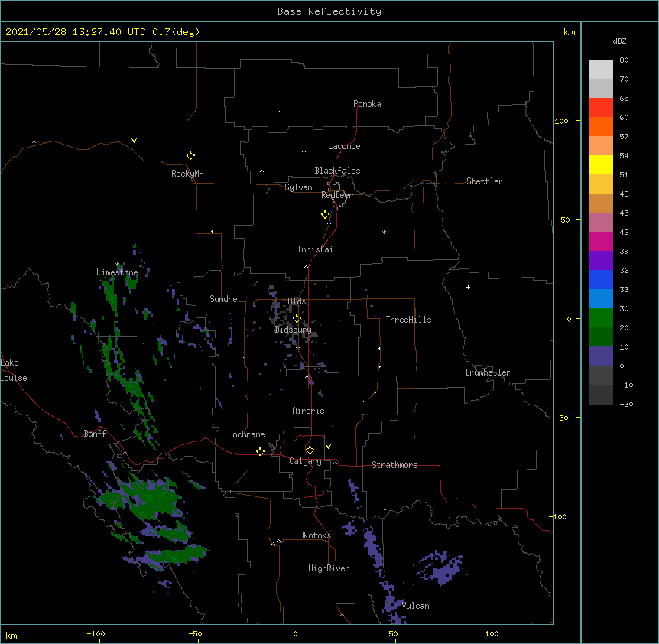
Task: Click the Innisfail city label
Action: (x=317, y=249)
